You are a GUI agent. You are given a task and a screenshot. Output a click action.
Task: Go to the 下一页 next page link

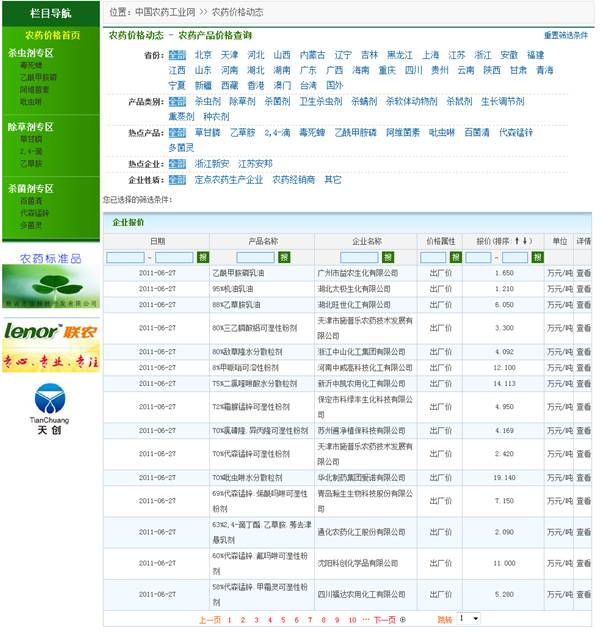384,620
